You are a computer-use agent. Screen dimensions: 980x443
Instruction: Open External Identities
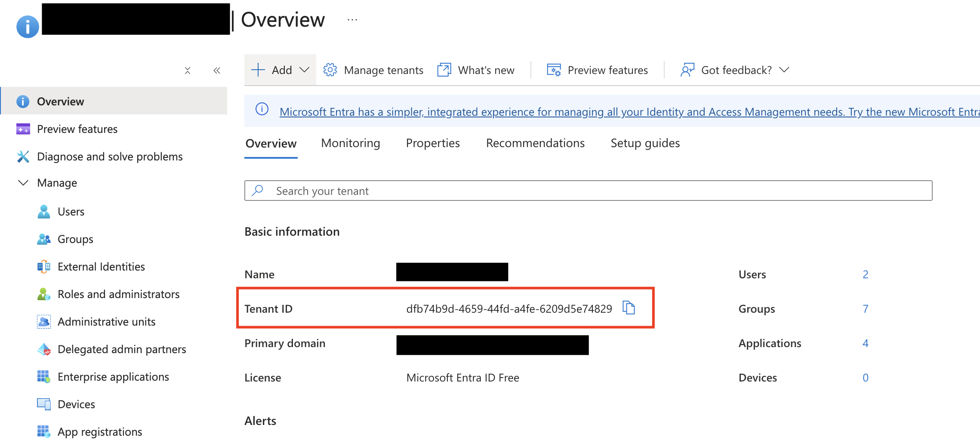point(101,267)
